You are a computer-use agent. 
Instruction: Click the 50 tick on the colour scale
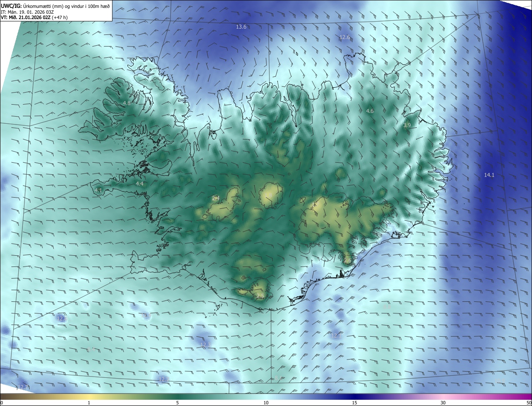tap(529, 403)
